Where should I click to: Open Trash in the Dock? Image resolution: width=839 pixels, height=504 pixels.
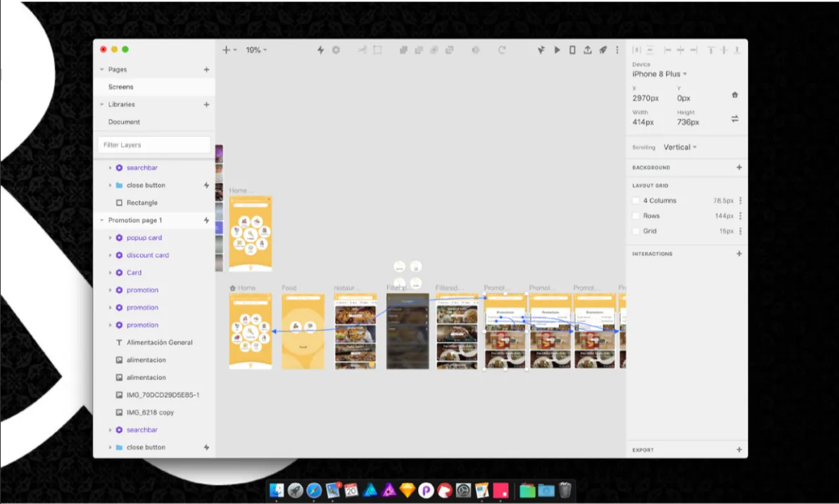tap(565, 490)
